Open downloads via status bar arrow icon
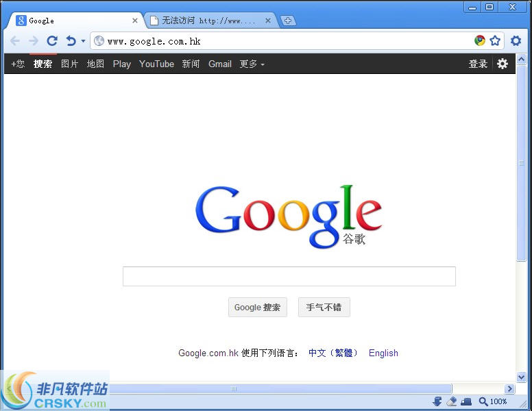Viewport: 532px width, 411px height. coord(437,402)
